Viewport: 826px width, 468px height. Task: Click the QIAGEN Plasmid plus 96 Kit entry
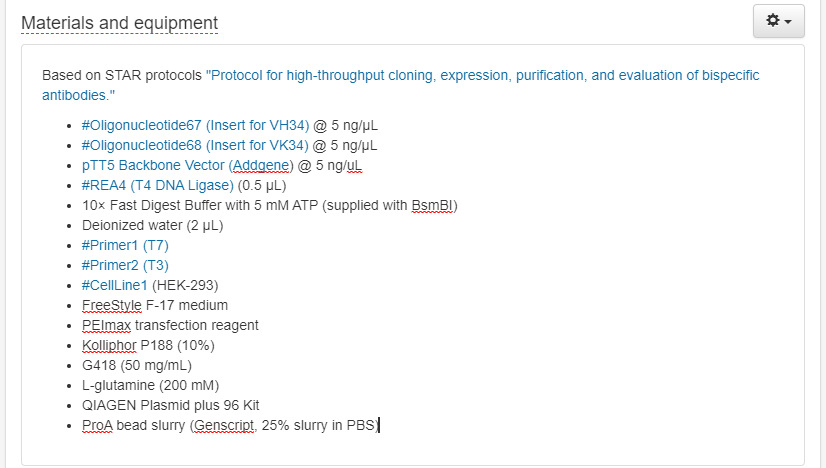tap(170, 405)
